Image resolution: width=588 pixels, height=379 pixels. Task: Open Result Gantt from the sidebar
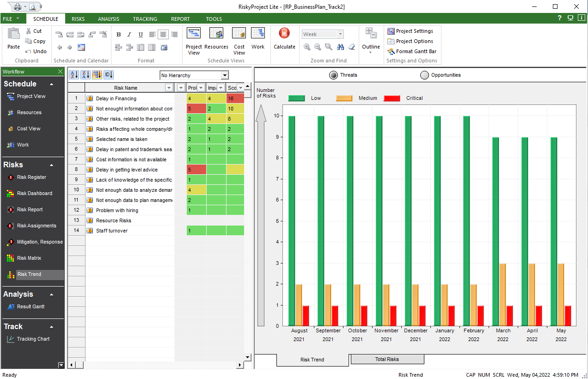pyautogui.click(x=31, y=306)
